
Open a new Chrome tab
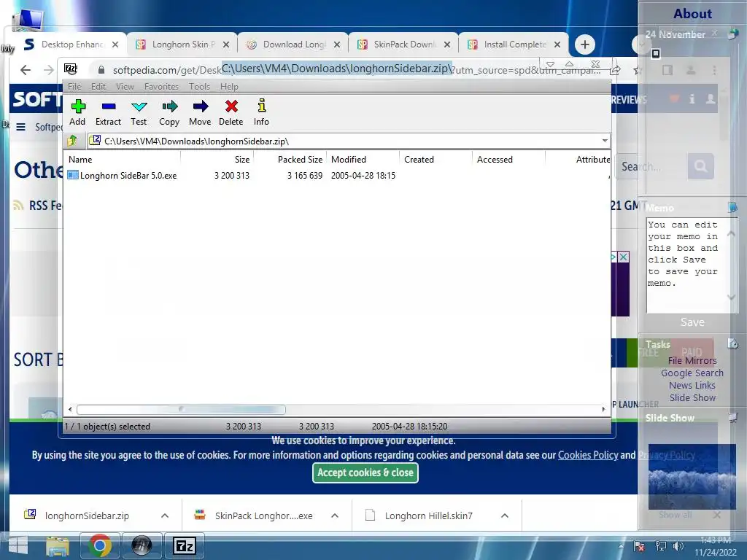(x=585, y=44)
